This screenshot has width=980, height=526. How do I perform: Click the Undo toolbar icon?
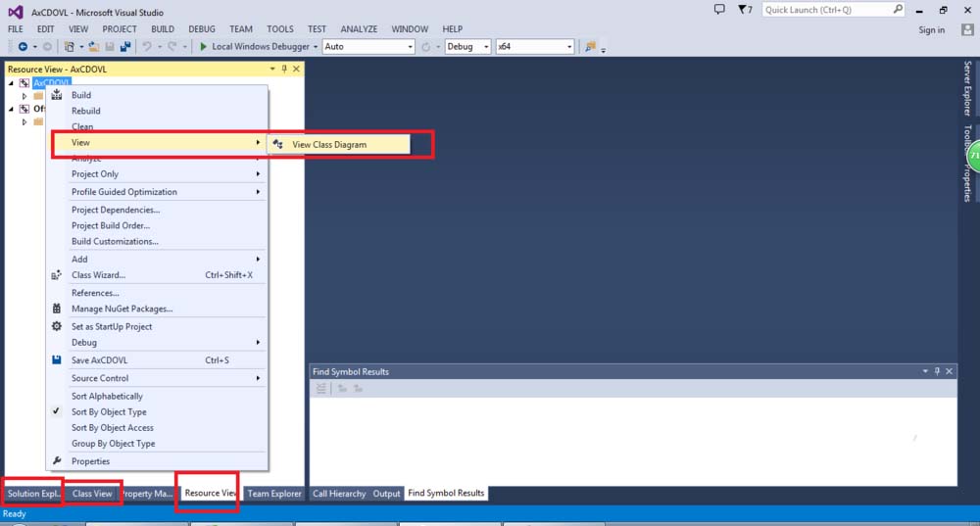pos(146,47)
